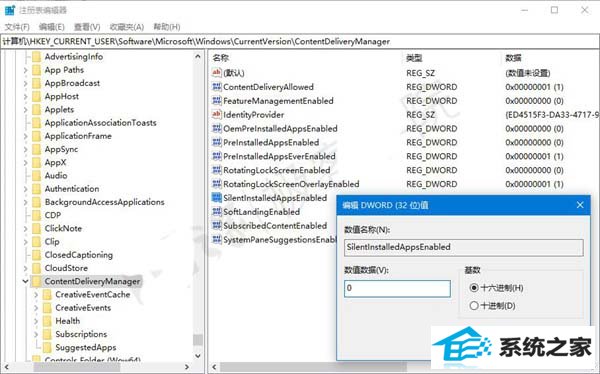Click the registry path address bar
600x374 pixels.
tap(300, 41)
